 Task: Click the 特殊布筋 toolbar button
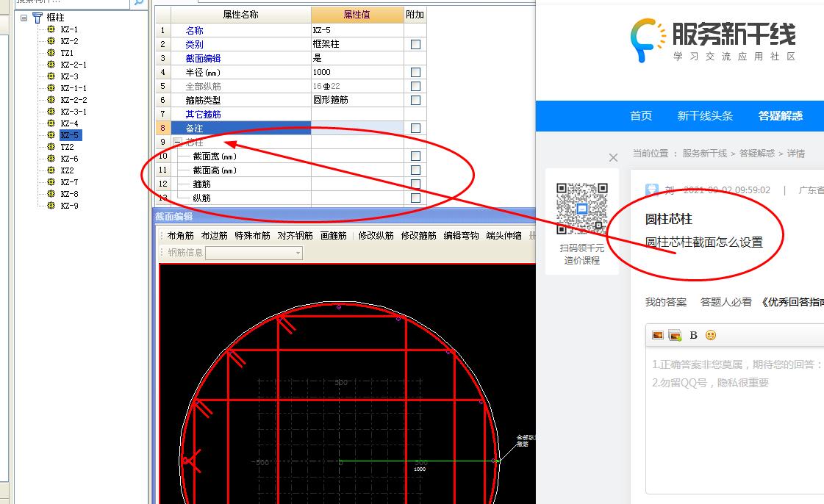252,236
